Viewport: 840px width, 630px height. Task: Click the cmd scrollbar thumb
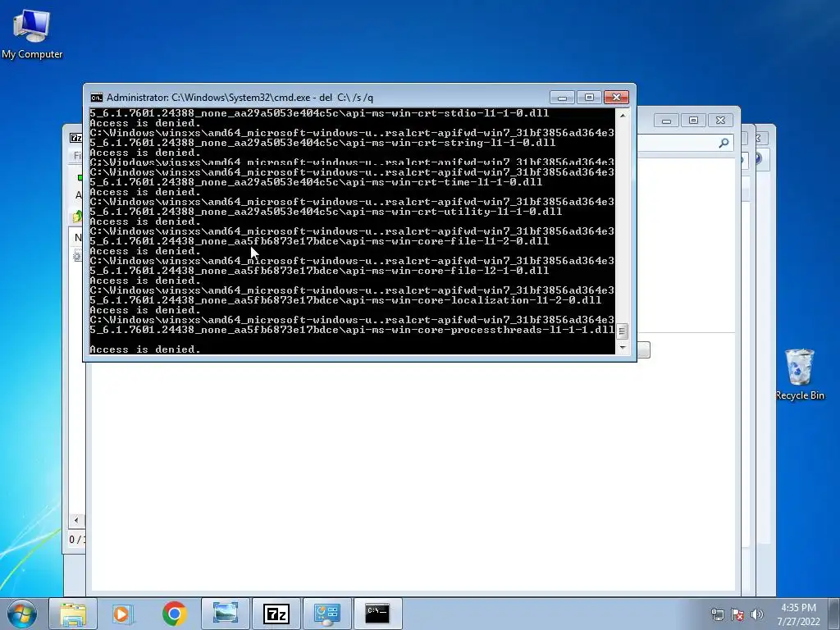pyautogui.click(x=622, y=331)
